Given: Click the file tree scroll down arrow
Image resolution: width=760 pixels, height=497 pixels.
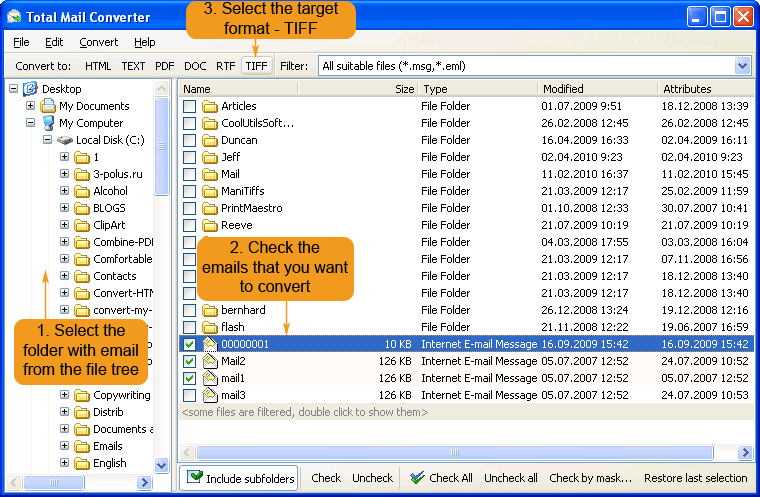Looking at the screenshot, I should point(161,465).
